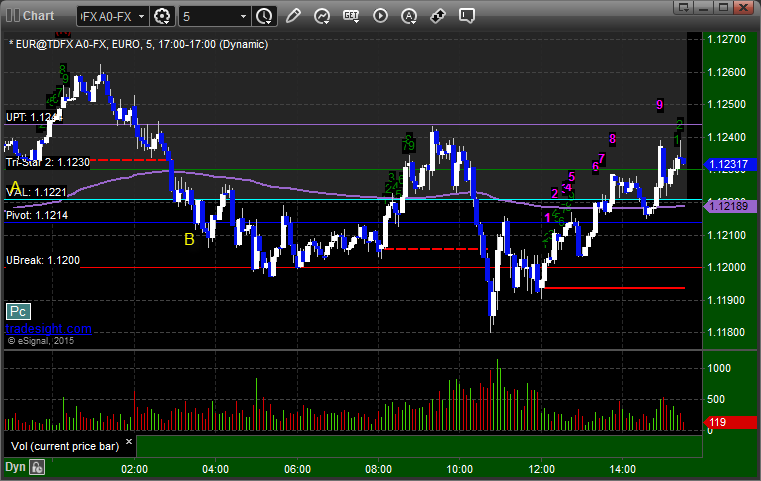Click the 1000 volume axis label
Viewport: 761px width, 481px height.
(x=719, y=368)
